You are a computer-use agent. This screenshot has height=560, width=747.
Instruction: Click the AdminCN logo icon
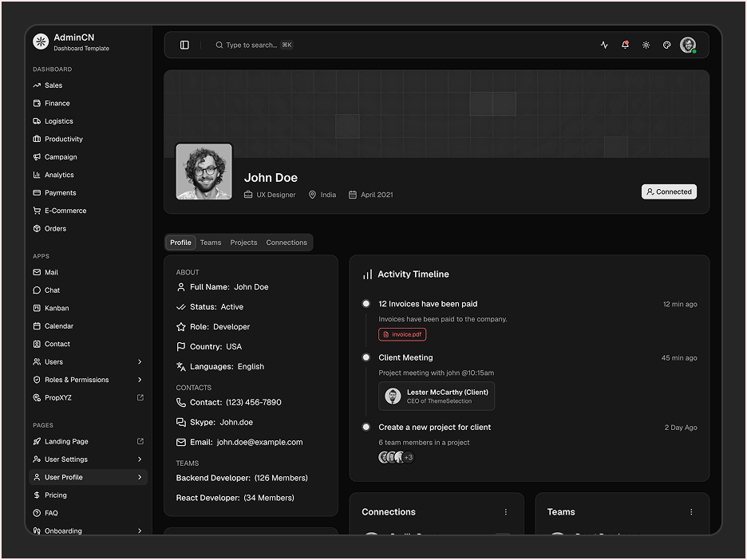[41, 41]
